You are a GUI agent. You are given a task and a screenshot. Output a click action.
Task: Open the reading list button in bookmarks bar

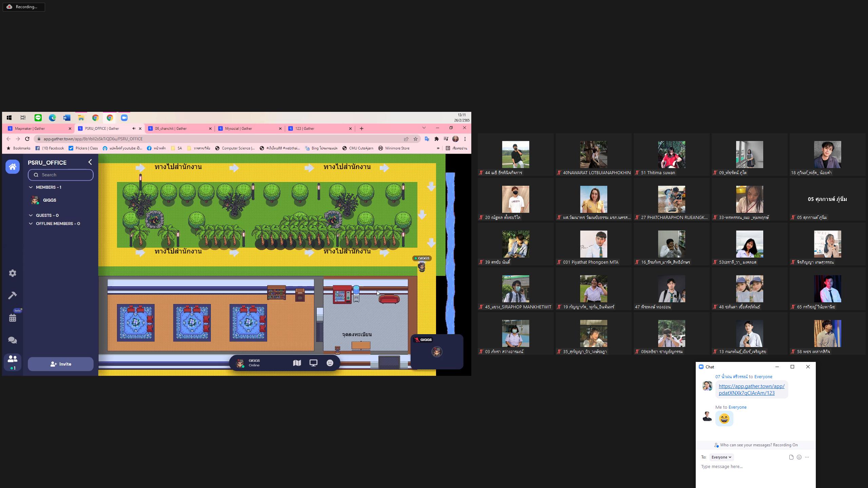[456, 148]
